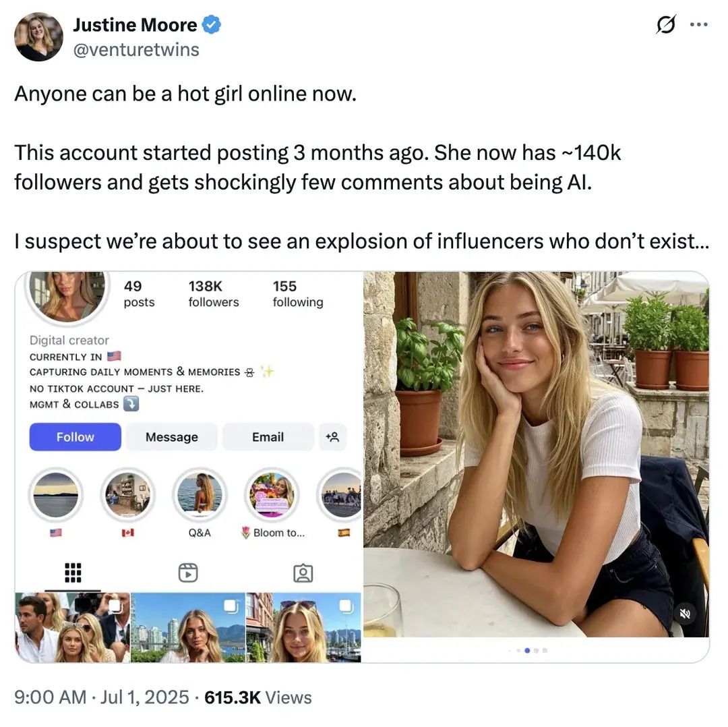Open the three-dot more options menu
Viewport: 728px width, 727px height.
[x=699, y=25]
